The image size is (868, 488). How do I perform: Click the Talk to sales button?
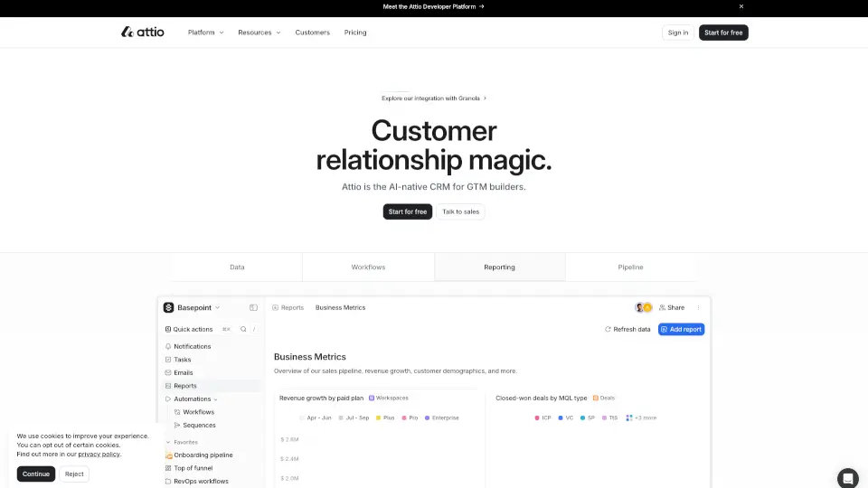tap(460, 211)
